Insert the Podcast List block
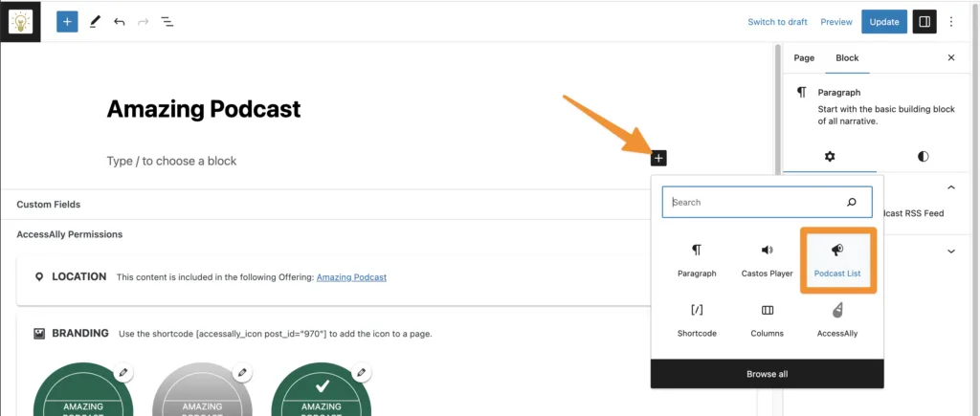Image resolution: width=980 pixels, height=416 pixels. pos(836,260)
